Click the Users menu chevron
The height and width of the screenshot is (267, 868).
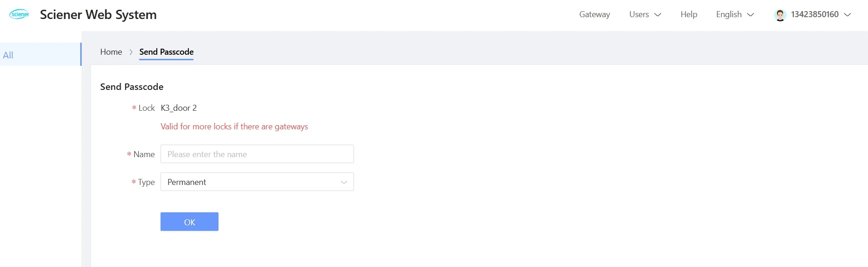(x=657, y=15)
